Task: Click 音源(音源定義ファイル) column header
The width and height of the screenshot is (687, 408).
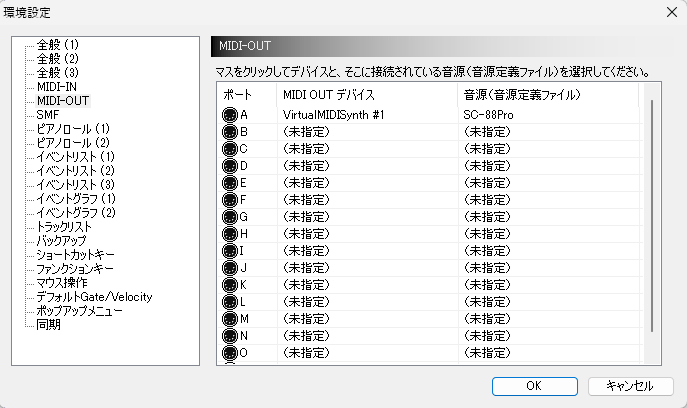Action: click(x=549, y=95)
